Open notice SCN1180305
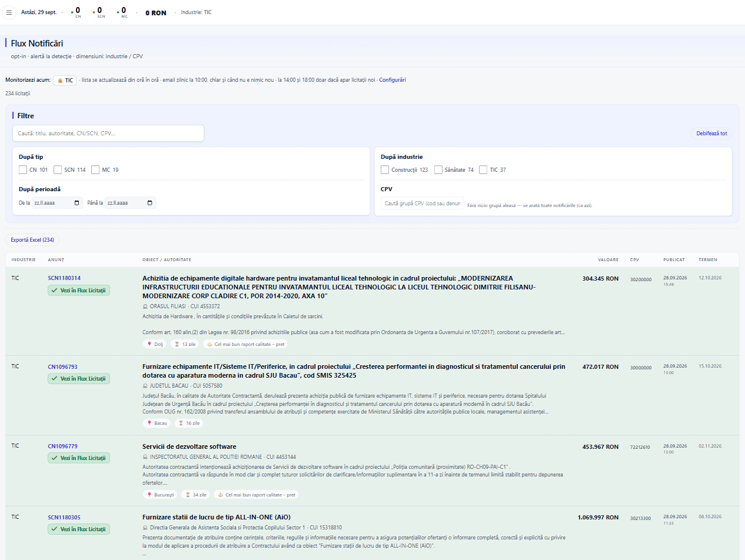This screenshot has width=745, height=560. click(x=64, y=518)
